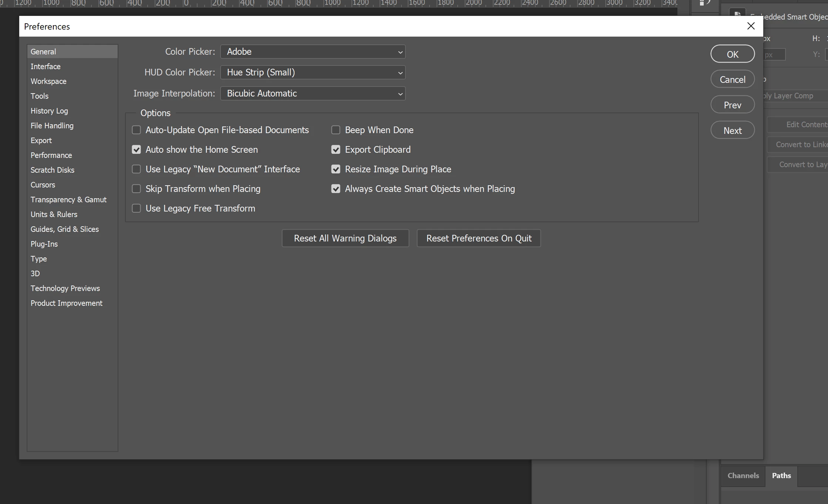
Task: Select the Paths panel tab
Action: (x=781, y=476)
